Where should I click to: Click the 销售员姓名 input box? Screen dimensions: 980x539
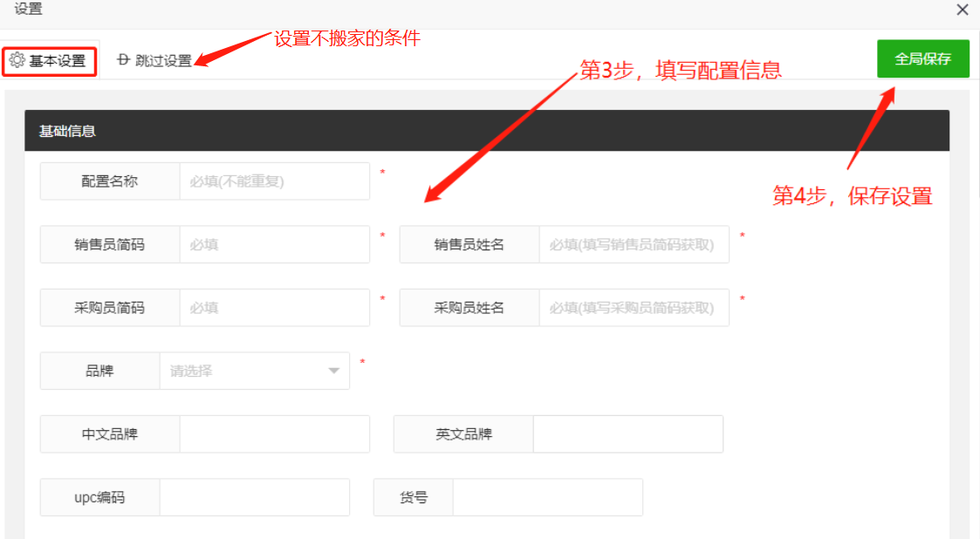[634, 244]
